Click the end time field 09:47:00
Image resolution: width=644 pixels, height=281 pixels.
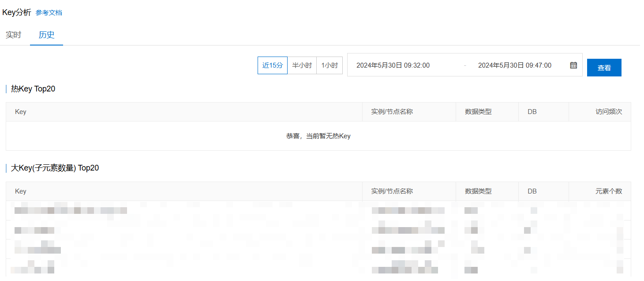pyautogui.click(x=514, y=65)
